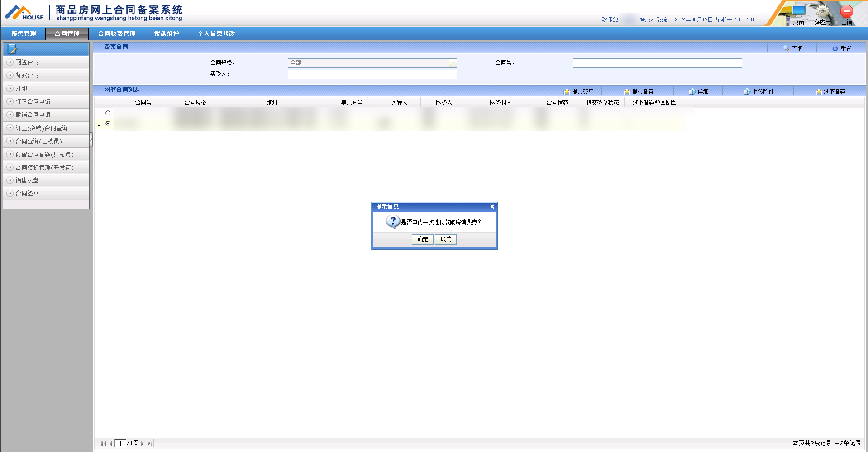Click the contract number input field
Screen dimensions: 868x452
click(x=657, y=63)
